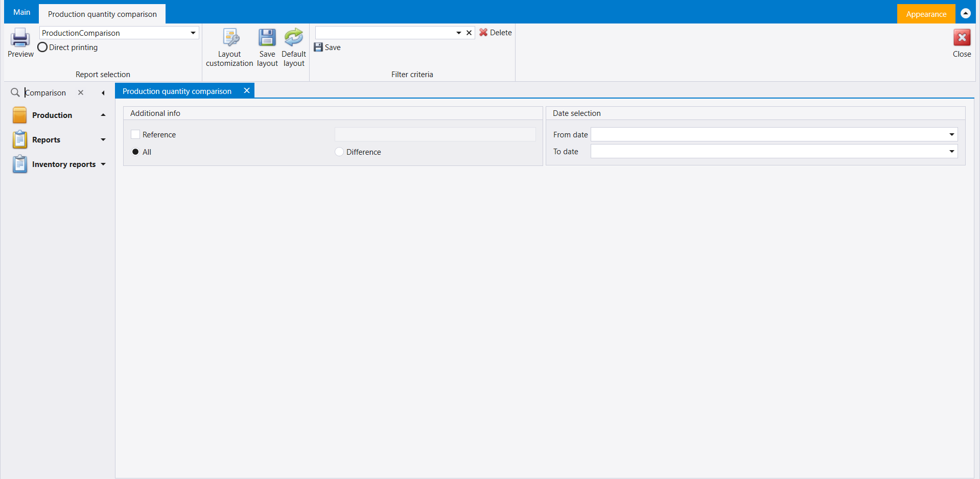
Task: Close the Production quantity comparison document tab
Action: (247, 91)
